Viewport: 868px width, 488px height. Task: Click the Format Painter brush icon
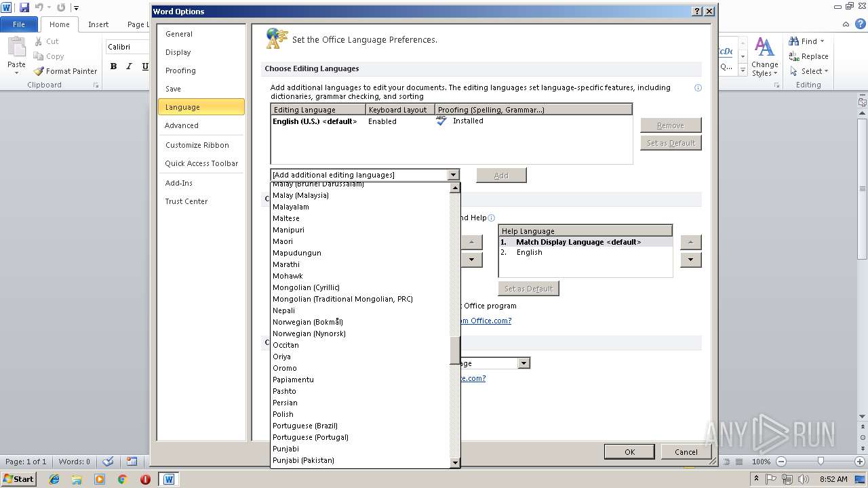tap(39, 71)
